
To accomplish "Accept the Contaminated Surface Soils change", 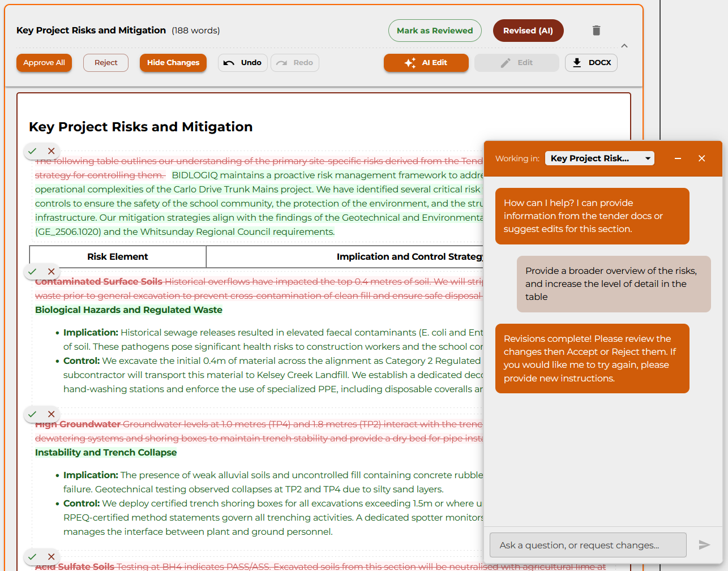I will coord(32,272).
